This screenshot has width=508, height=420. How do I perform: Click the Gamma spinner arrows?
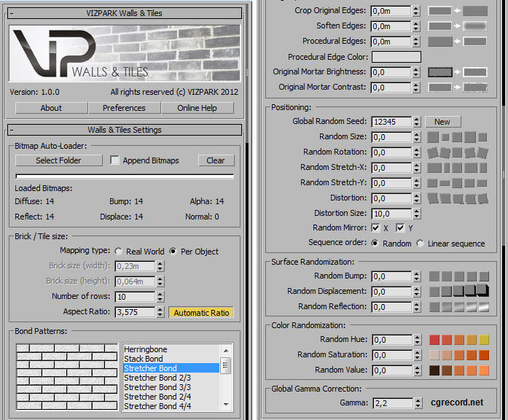click(x=418, y=403)
